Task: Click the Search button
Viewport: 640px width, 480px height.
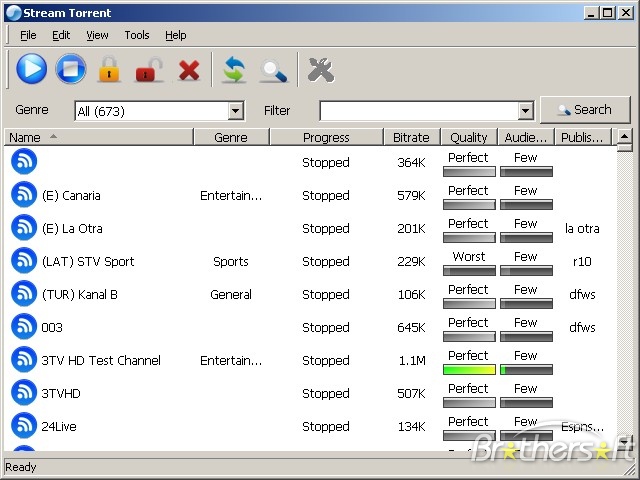Action: (x=585, y=110)
